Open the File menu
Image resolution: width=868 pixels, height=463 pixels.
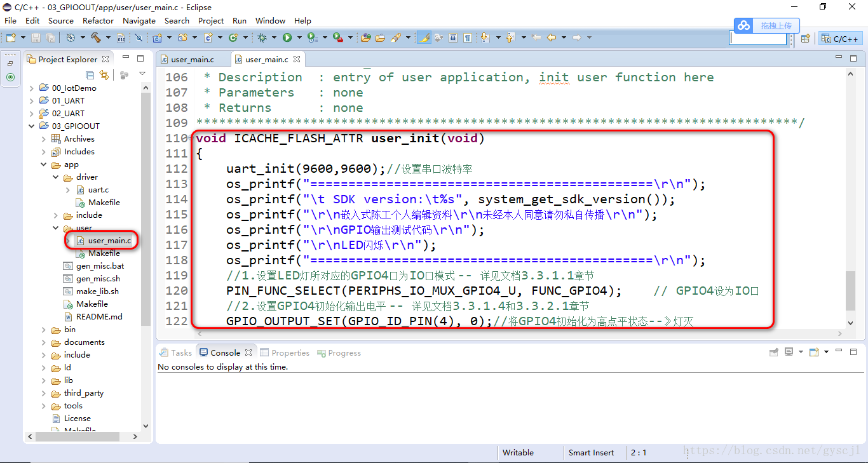coord(10,20)
